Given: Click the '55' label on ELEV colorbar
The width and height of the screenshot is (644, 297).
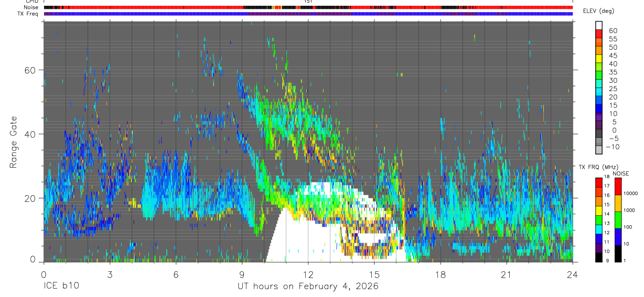Looking at the screenshot, I should click(613, 39).
